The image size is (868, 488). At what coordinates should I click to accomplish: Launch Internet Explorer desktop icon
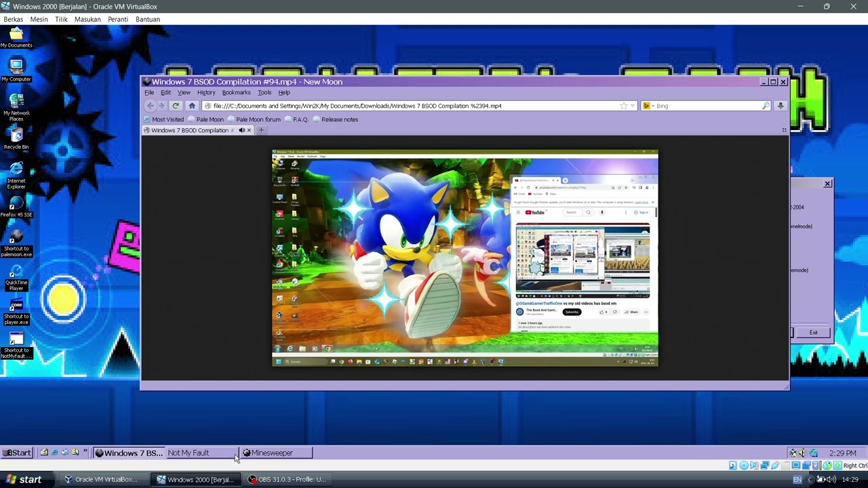(x=16, y=175)
